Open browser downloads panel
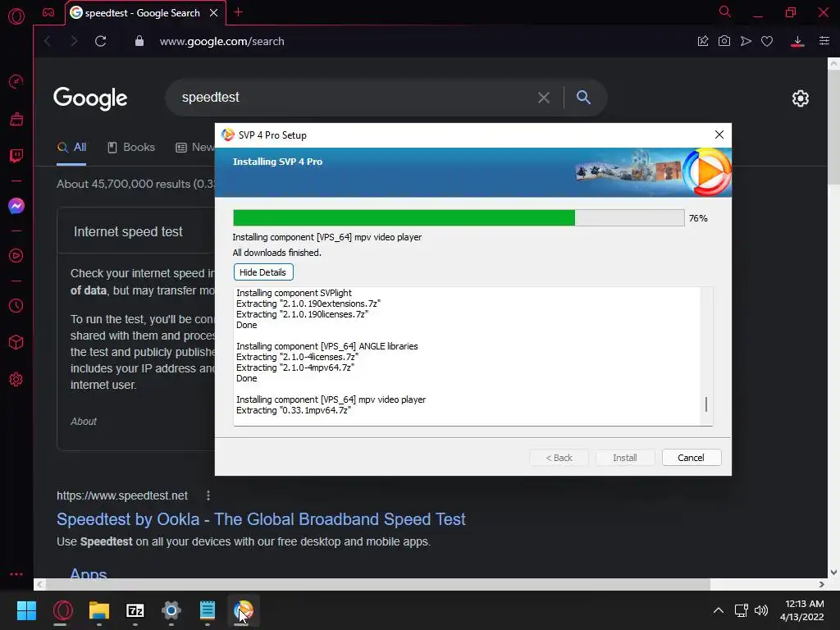The width and height of the screenshot is (840, 630). pos(797,41)
